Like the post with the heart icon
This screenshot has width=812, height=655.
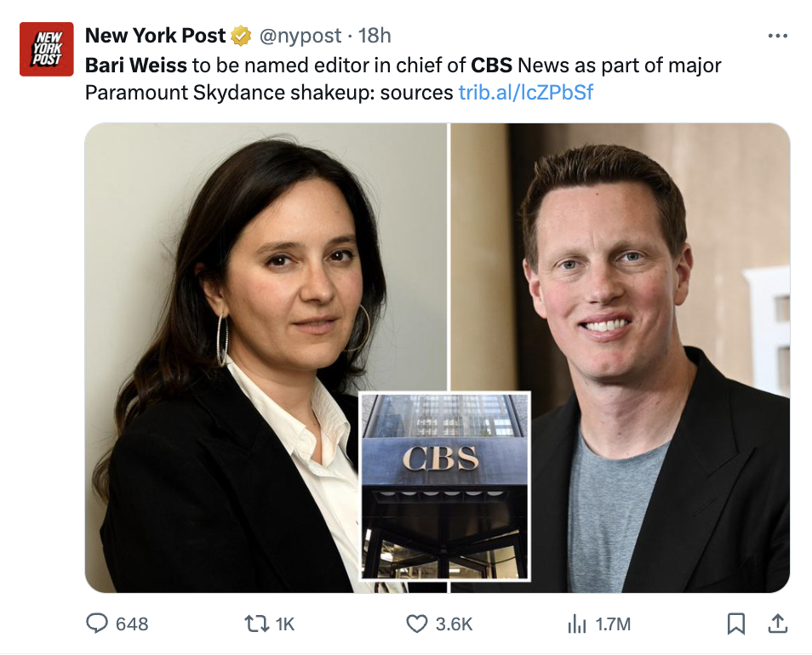click(x=416, y=624)
